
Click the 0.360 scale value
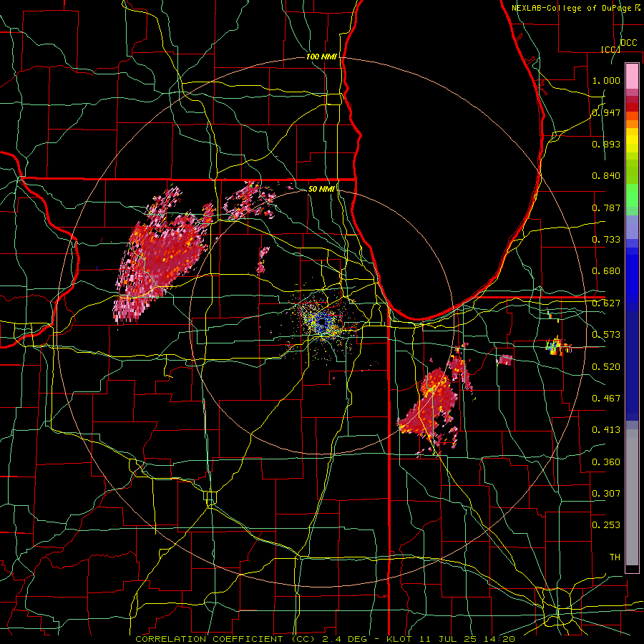point(606,462)
